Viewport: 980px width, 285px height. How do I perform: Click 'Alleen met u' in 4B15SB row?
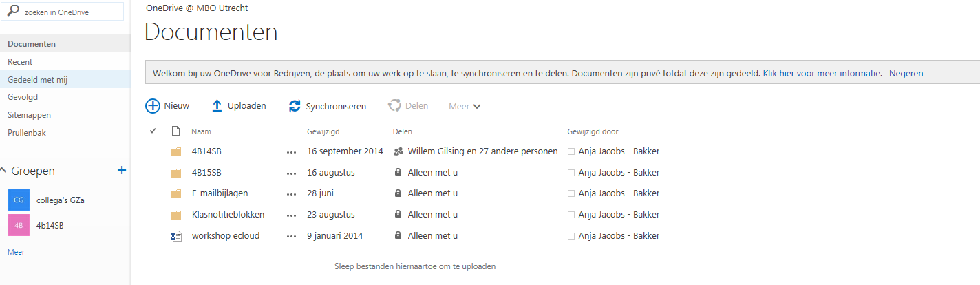pyautogui.click(x=432, y=173)
